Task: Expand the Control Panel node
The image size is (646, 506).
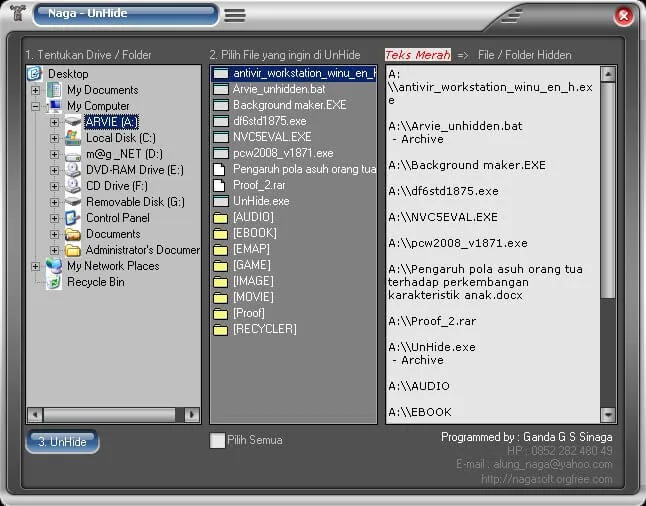Action: pyautogui.click(x=54, y=218)
